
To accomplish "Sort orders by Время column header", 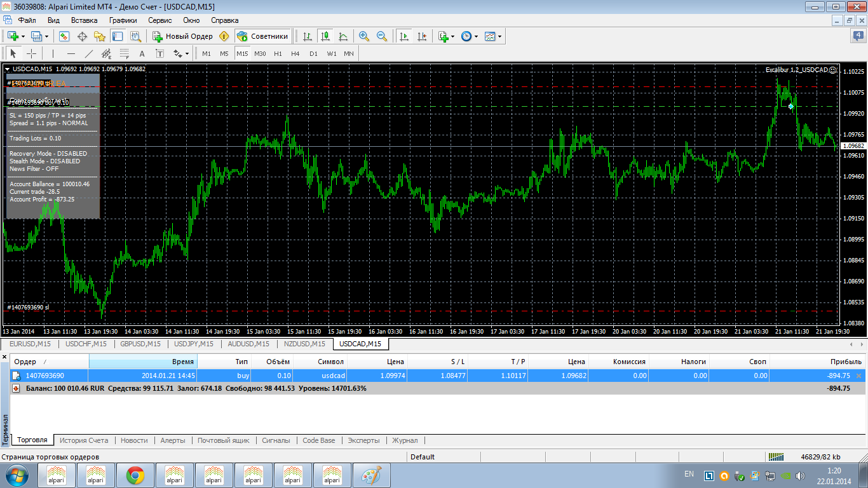I will click(143, 362).
